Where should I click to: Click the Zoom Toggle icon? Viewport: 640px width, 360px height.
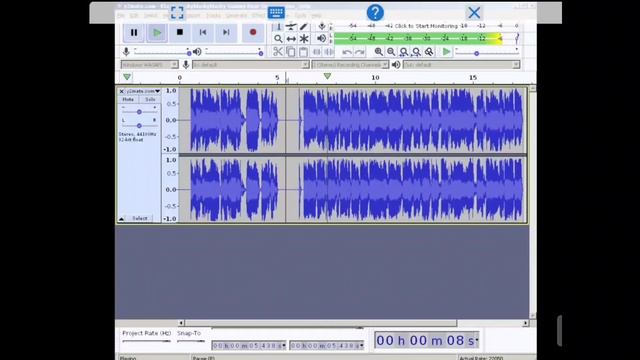tap(429, 52)
